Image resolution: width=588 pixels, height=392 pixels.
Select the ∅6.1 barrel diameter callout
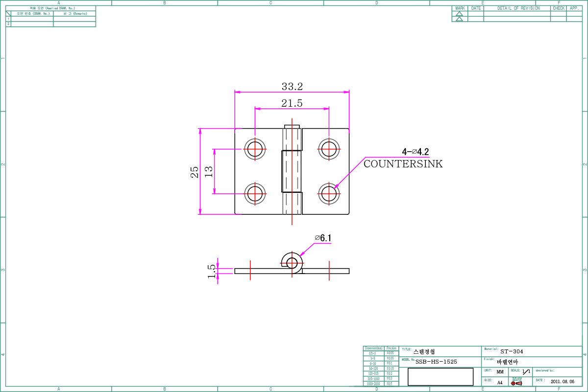pyautogui.click(x=323, y=238)
